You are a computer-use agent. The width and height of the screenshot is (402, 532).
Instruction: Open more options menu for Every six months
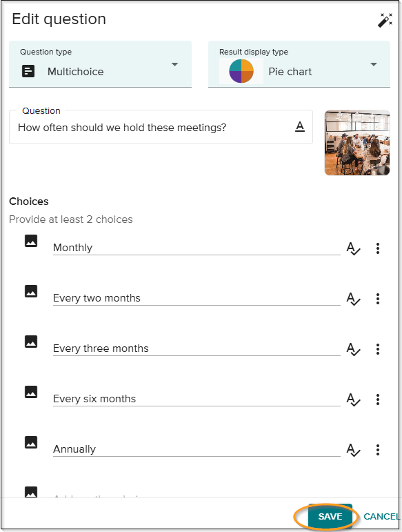(x=378, y=400)
